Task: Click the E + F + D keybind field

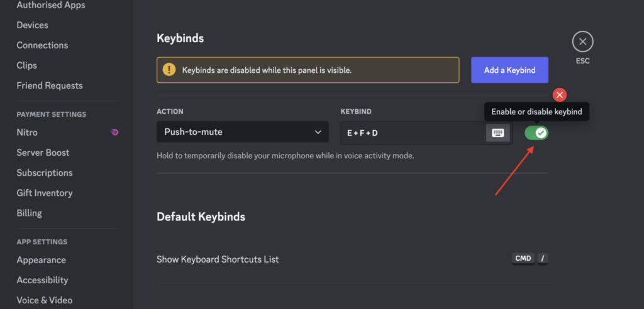Action: (426, 133)
